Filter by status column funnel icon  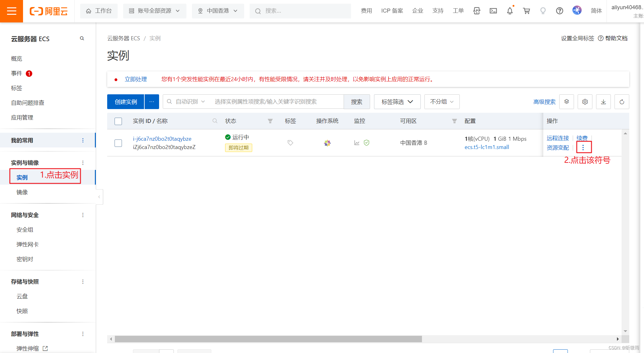270,121
